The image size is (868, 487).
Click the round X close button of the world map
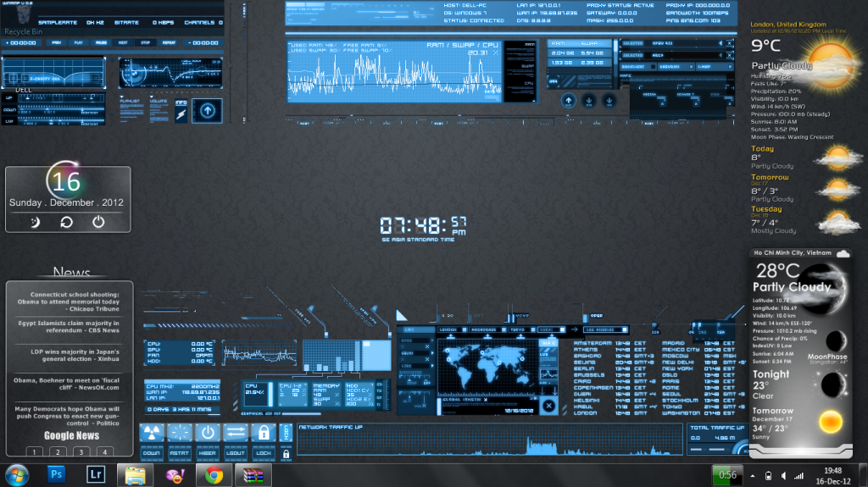[548, 406]
